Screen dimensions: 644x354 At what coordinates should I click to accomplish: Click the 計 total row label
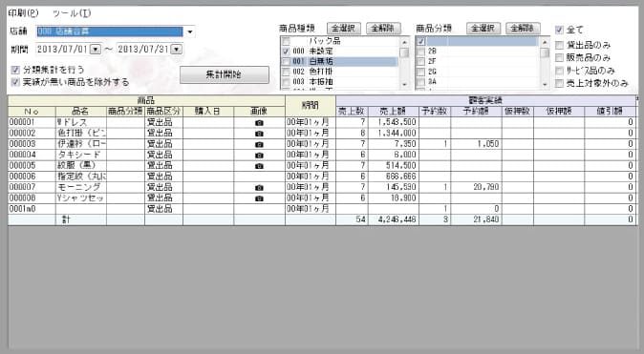coord(66,219)
